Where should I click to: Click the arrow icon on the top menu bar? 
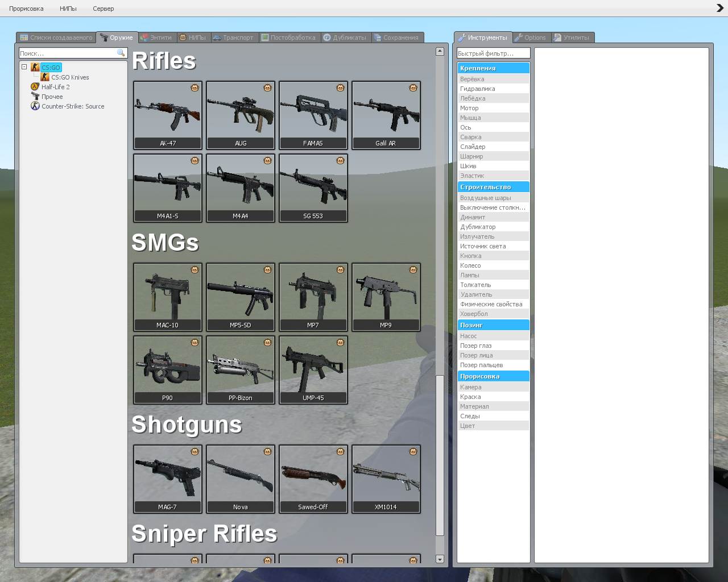(720, 8)
